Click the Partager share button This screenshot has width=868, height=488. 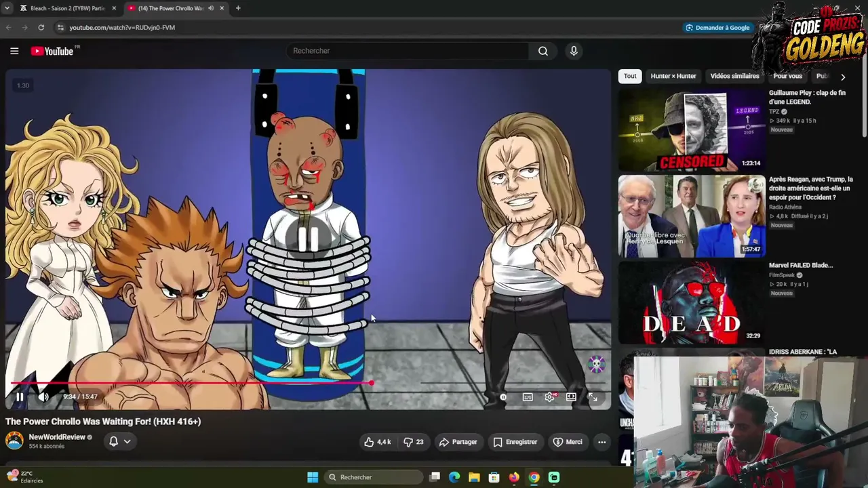[x=458, y=442]
